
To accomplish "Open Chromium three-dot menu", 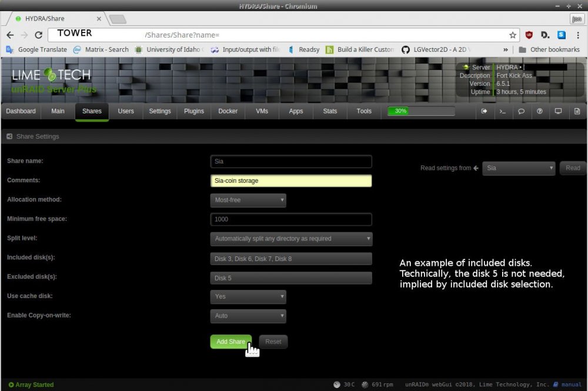I will click(x=578, y=35).
